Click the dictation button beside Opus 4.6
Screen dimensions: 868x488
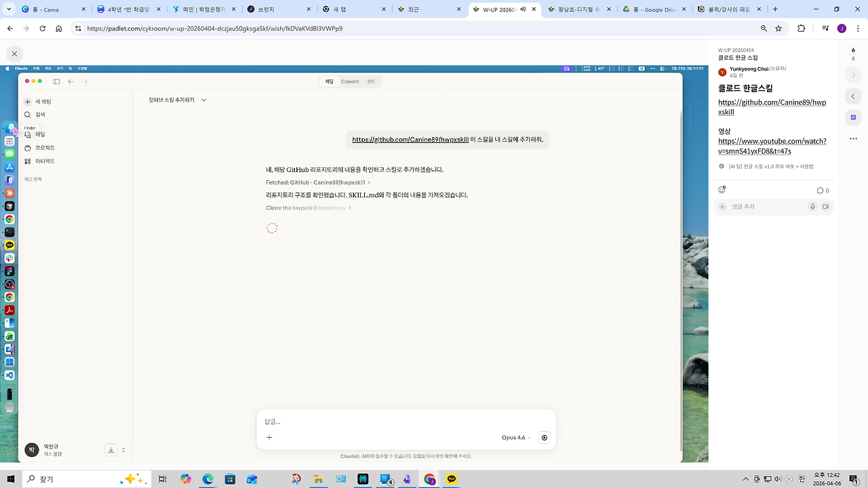pyautogui.click(x=544, y=437)
